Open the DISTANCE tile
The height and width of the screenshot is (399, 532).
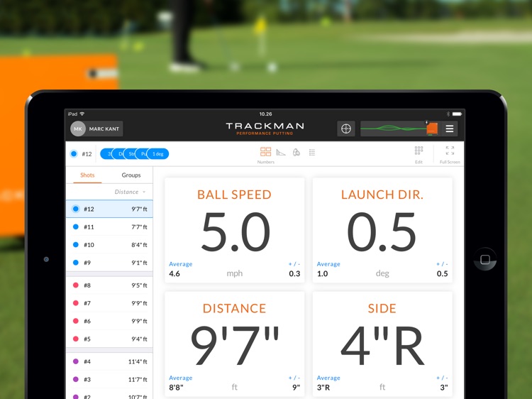[235, 344]
